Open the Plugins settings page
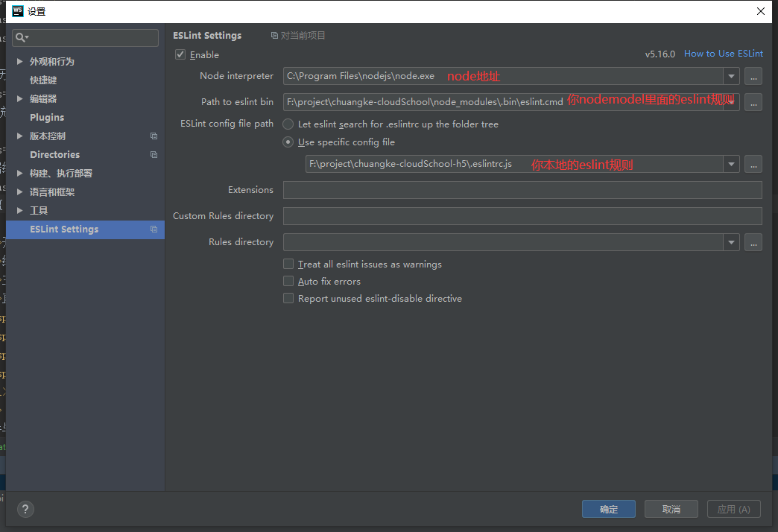Image resolution: width=778 pixels, height=532 pixels. pyautogui.click(x=47, y=118)
